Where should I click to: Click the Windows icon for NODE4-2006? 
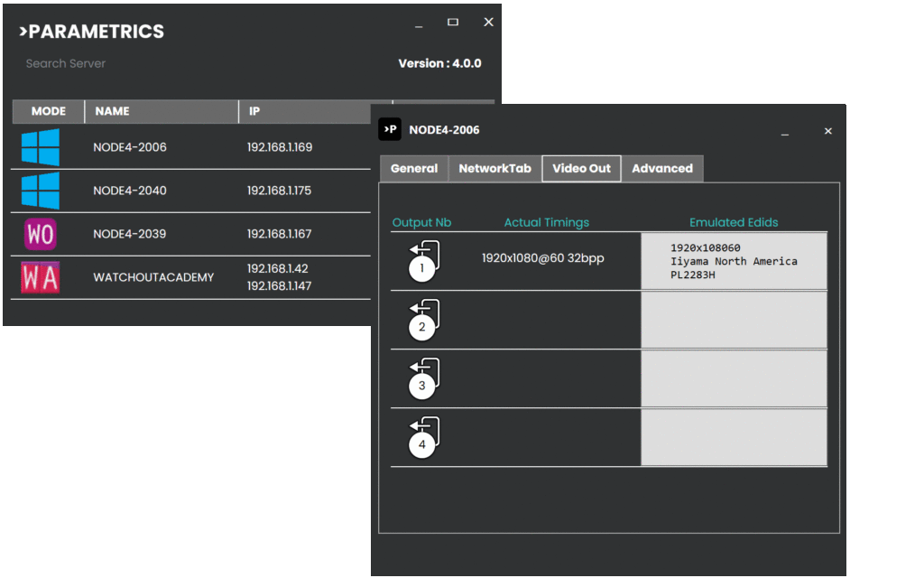coord(41,147)
